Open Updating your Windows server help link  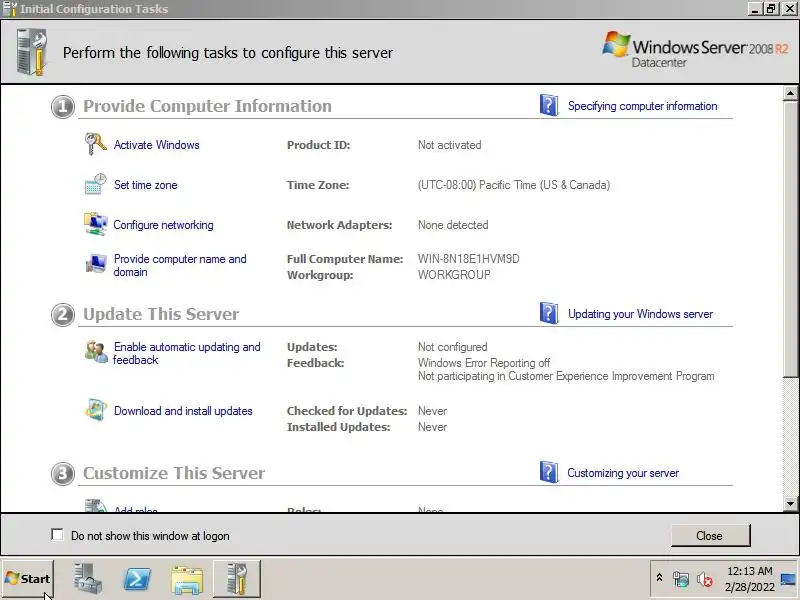[x=640, y=314]
